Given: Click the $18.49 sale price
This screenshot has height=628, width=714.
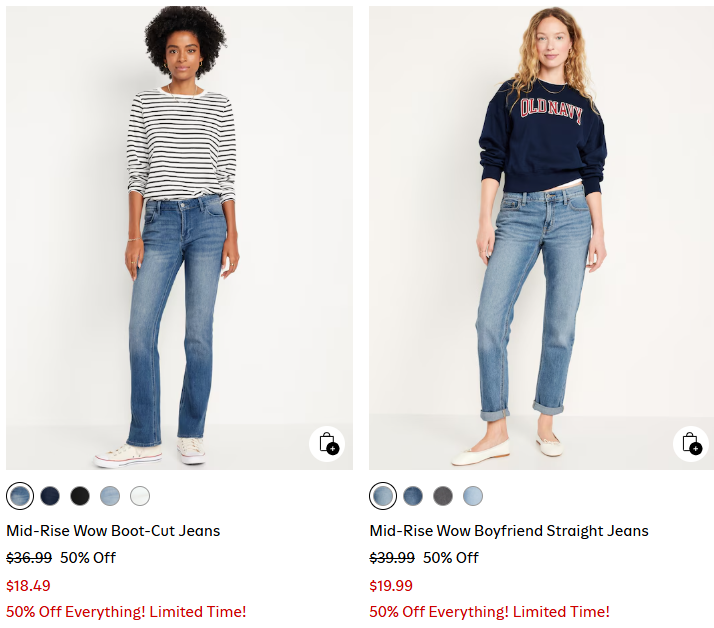Looking at the screenshot, I should coord(28,586).
